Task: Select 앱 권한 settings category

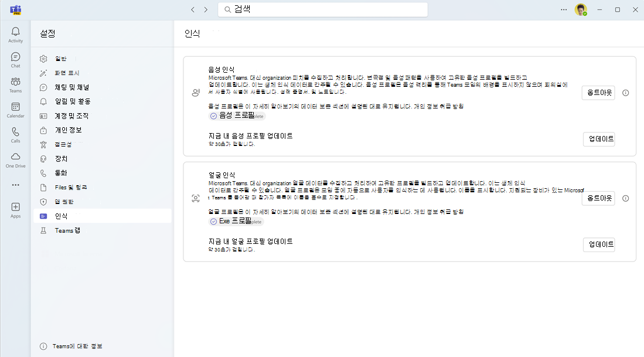Action: pos(103,202)
